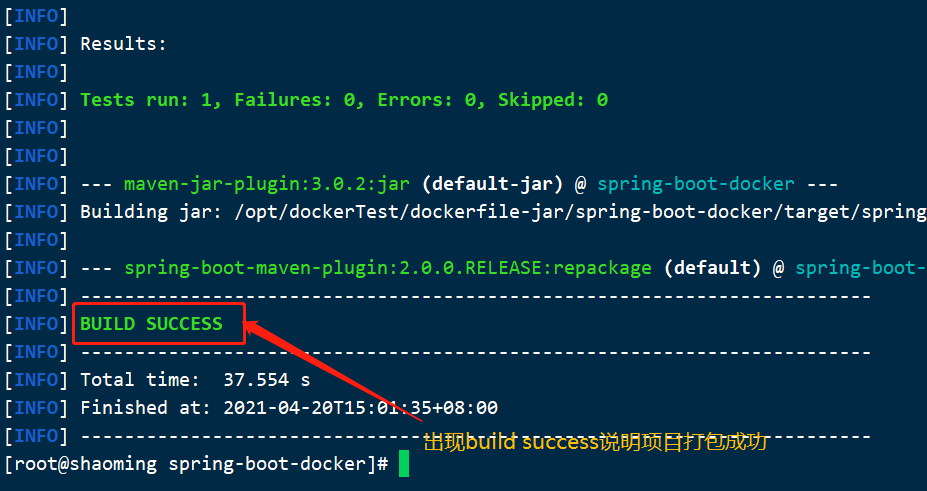The image size is (927, 491).
Task: Click the Building jar file path
Action: 581,212
